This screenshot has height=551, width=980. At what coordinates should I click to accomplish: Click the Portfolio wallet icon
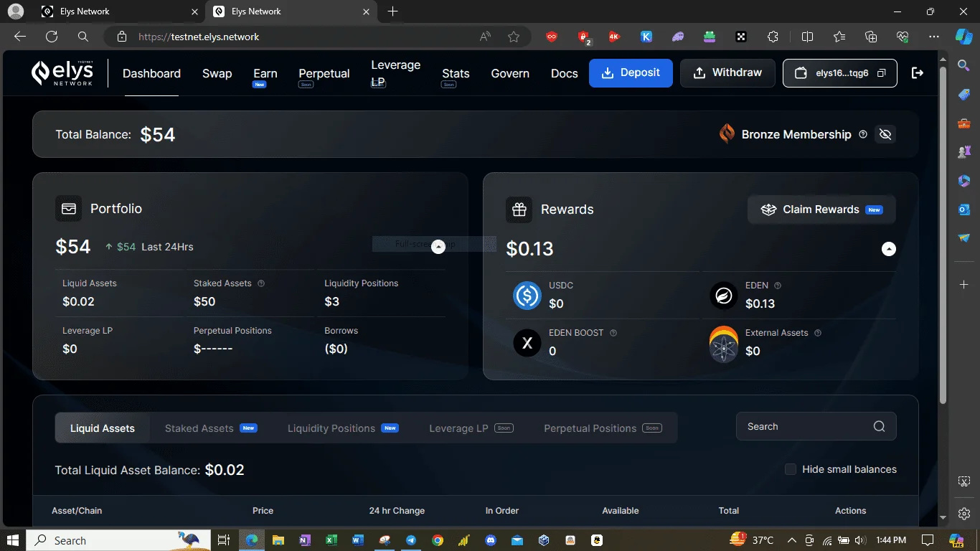(69, 209)
